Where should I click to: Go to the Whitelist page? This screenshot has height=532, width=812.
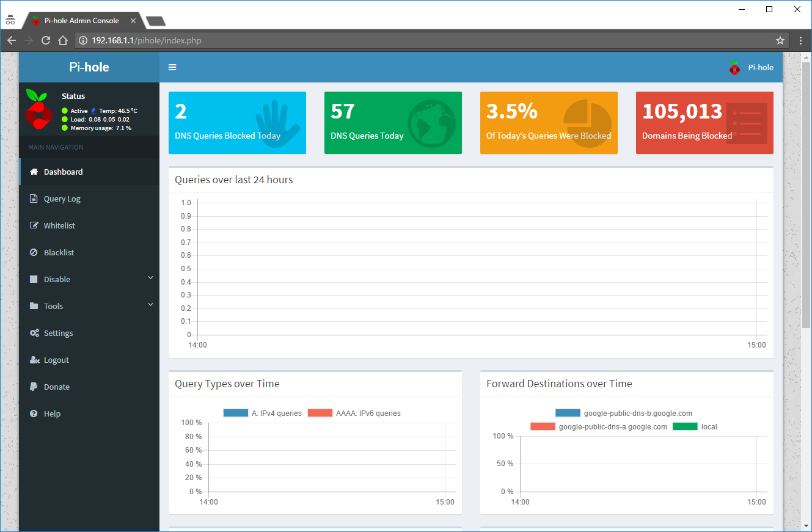point(89,225)
